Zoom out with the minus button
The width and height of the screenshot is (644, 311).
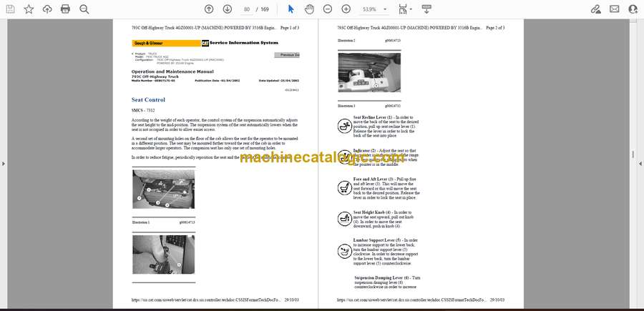(x=327, y=9)
